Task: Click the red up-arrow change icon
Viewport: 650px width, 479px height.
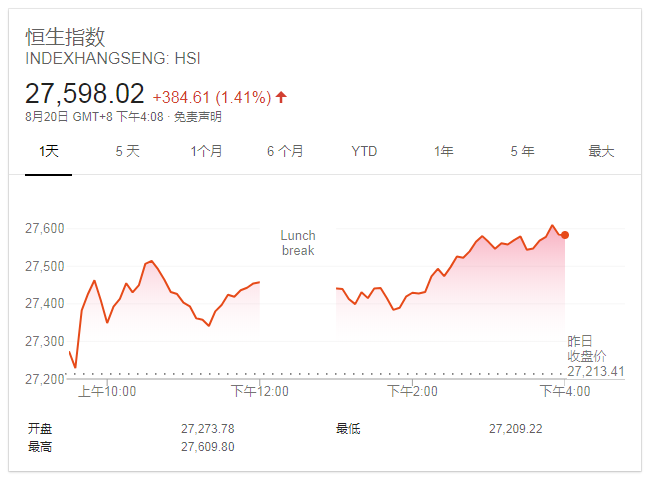Action: 281,97
